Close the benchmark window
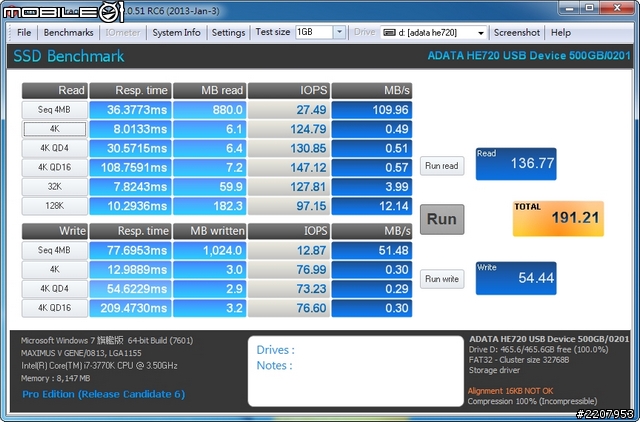Viewport: 640px width, 422px height. click(x=617, y=7)
